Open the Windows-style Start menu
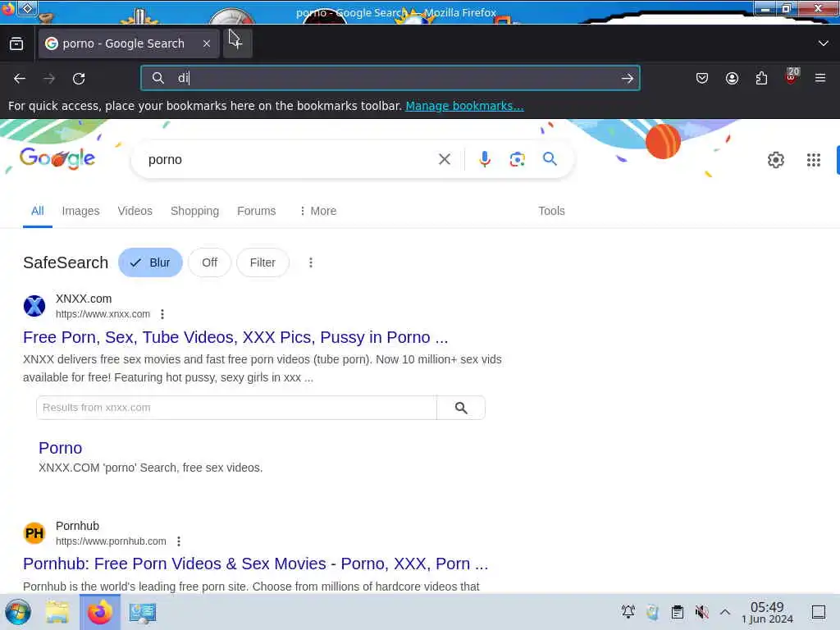Viewport: 840px width, 630px height. click(18, 612)
